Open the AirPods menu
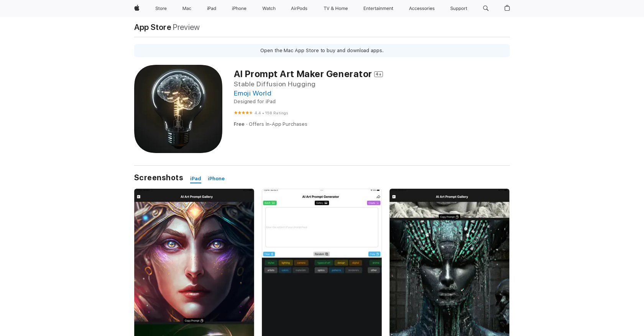The image size is (644, 336). pos(299,8)
